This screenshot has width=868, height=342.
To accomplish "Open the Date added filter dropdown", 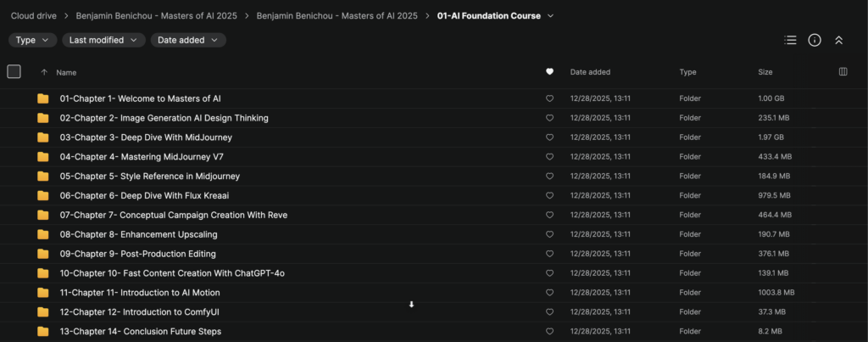I will pos(187,40).
